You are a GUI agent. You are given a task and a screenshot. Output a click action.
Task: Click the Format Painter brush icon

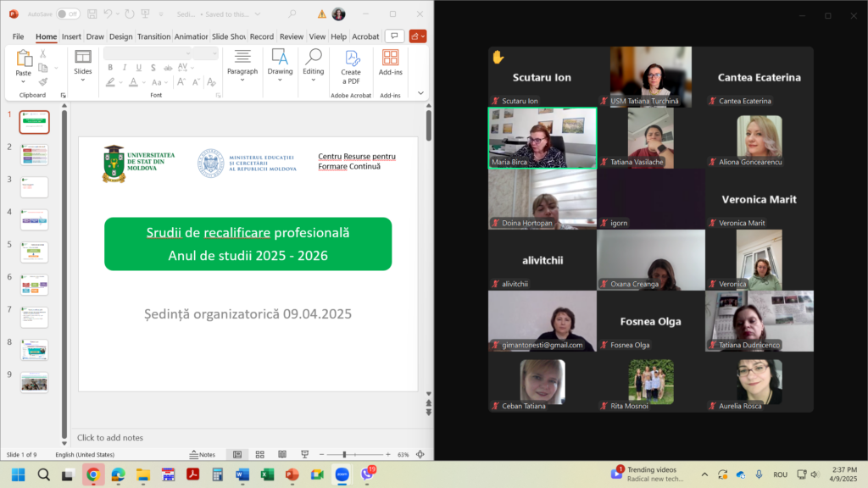[43, 82]
